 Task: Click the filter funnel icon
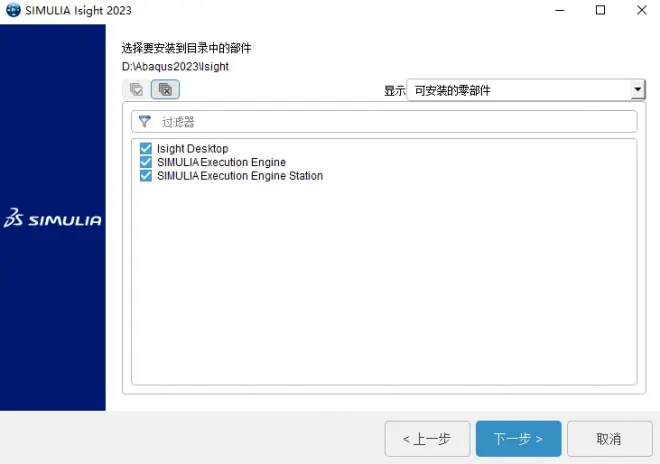coord(145,122)
